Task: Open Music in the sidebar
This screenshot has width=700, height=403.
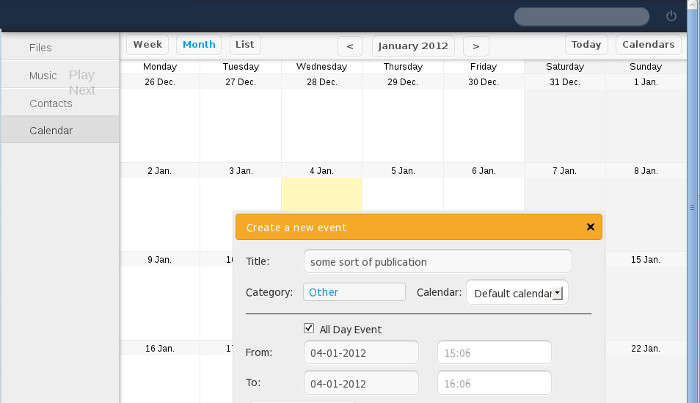Action: 43,75
